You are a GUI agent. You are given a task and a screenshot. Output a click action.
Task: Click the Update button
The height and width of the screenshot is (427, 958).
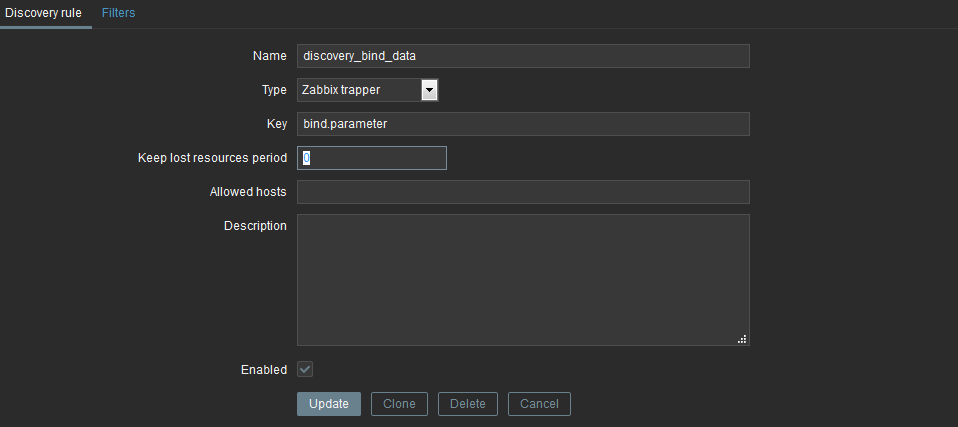(x=329, y=404)
